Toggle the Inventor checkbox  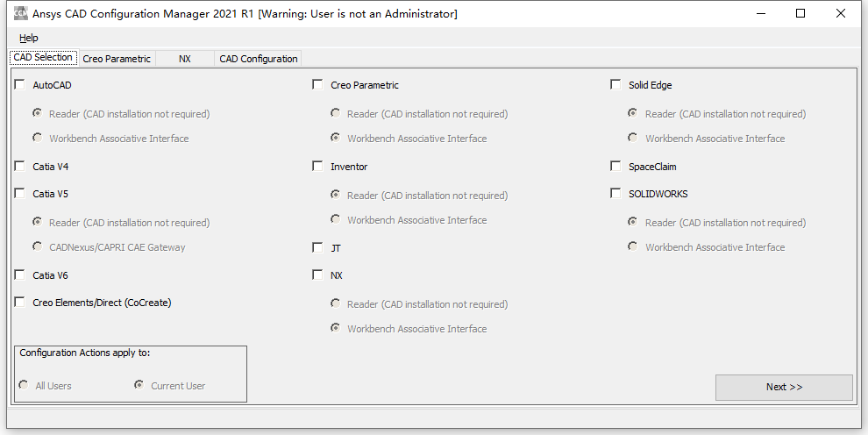[x=317, y=167]
